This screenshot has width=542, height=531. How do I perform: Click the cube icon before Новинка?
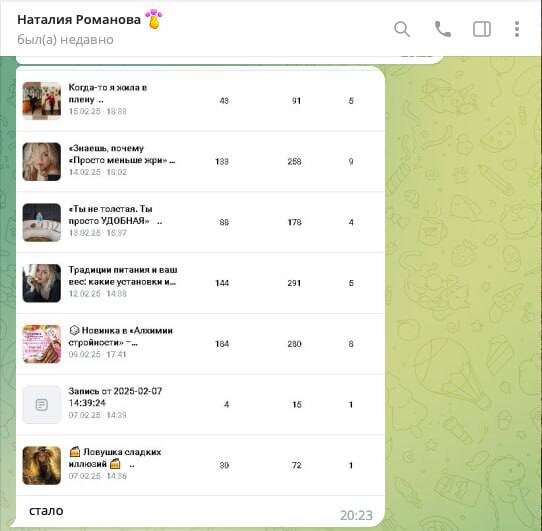tap(74, 330)
